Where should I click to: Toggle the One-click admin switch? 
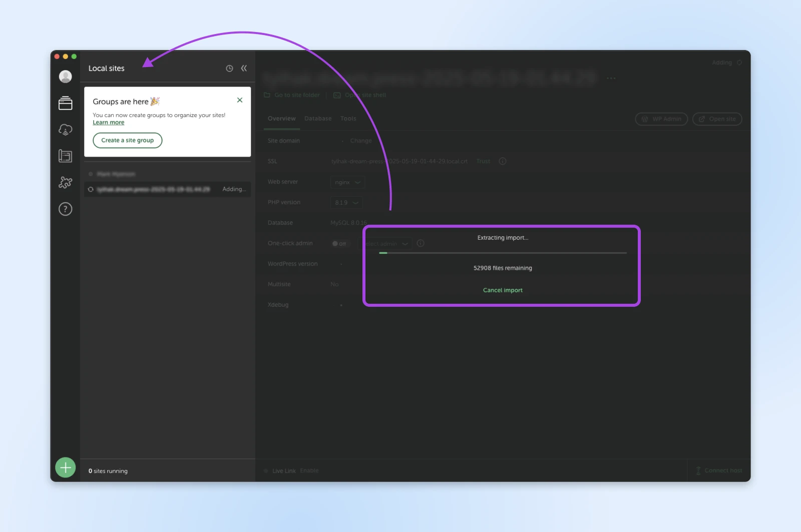point(339,244)
